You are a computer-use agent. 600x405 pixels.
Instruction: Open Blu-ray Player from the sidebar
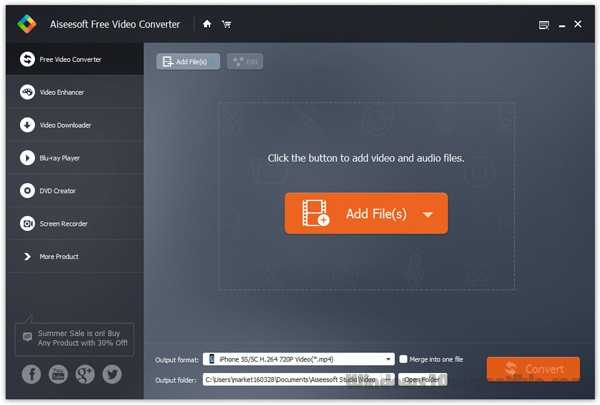(x=62, y=158)
